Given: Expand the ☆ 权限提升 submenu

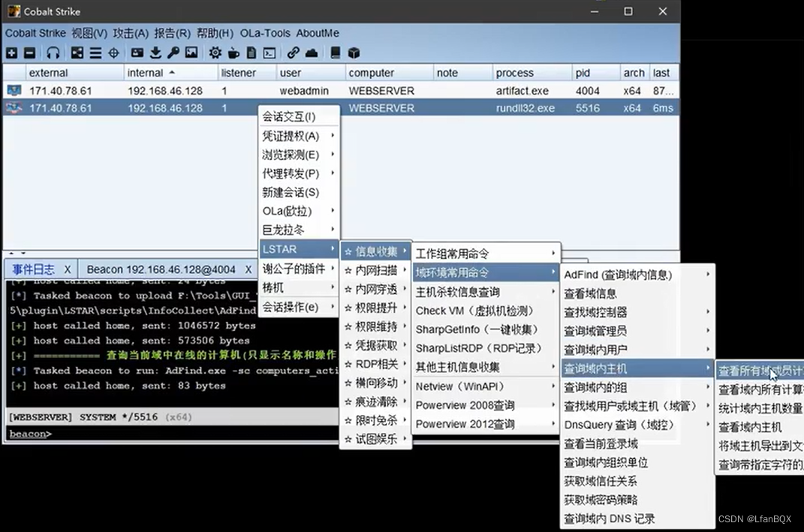Looking at the screenshot, I should pos(375,308).
